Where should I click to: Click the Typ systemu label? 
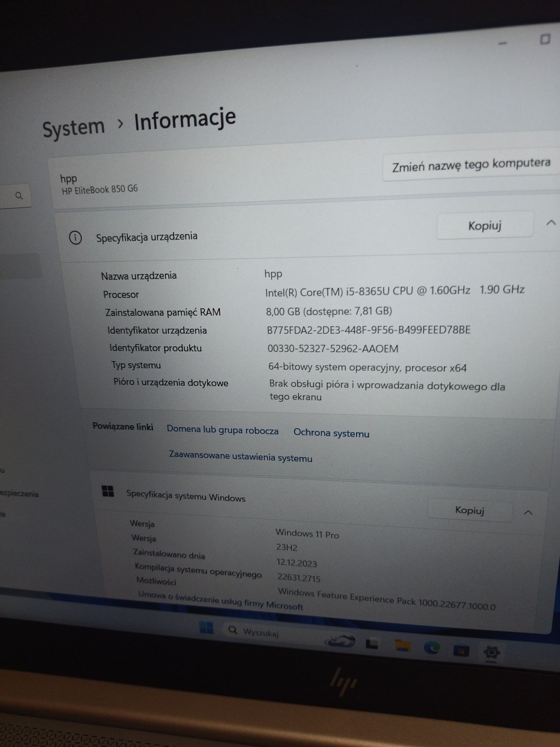136,365
